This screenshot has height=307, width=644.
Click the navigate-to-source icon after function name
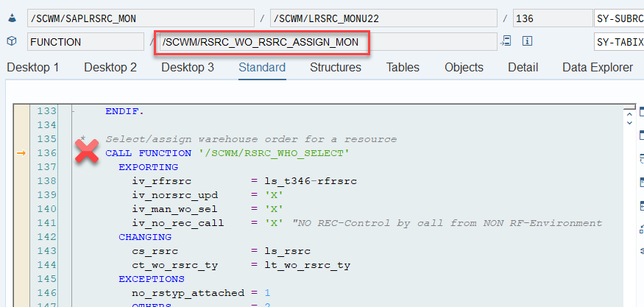pyautogui.click(x=506, y=41)
